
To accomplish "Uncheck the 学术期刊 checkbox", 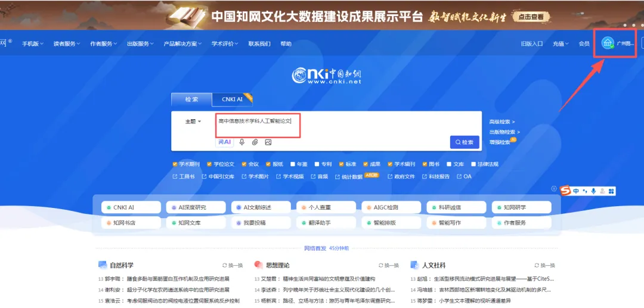I will point(175,164).
